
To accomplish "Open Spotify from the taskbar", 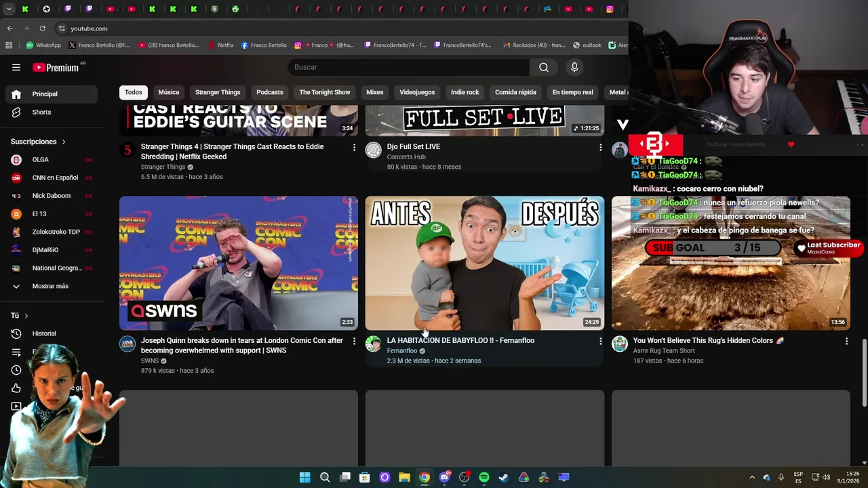I will 484,477.
